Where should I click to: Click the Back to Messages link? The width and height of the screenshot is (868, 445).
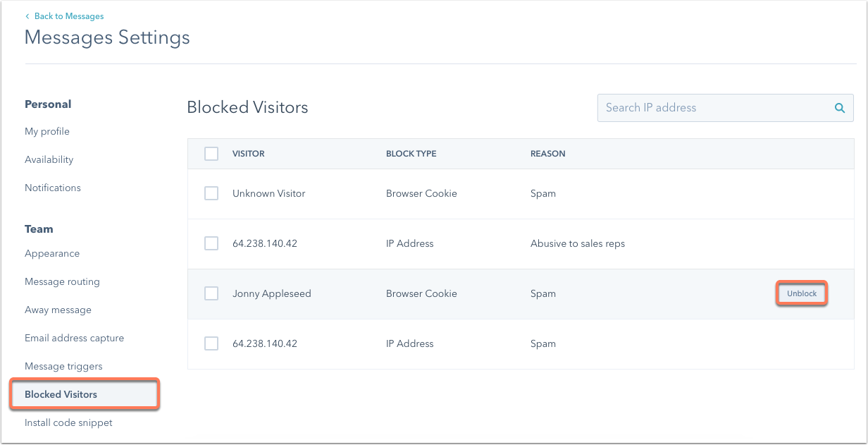[64, 16]
